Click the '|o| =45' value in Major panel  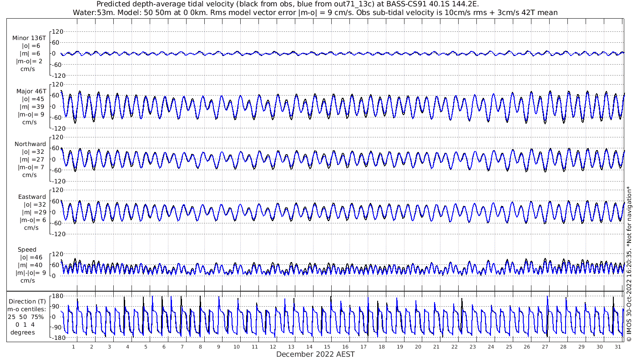tap(33, 99)
